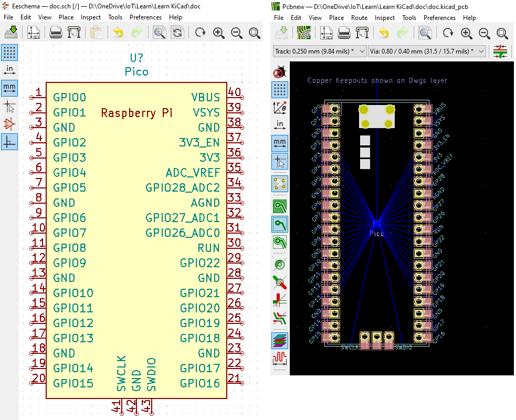Enable hidden pins display in Eeschema

pos(9,125)
